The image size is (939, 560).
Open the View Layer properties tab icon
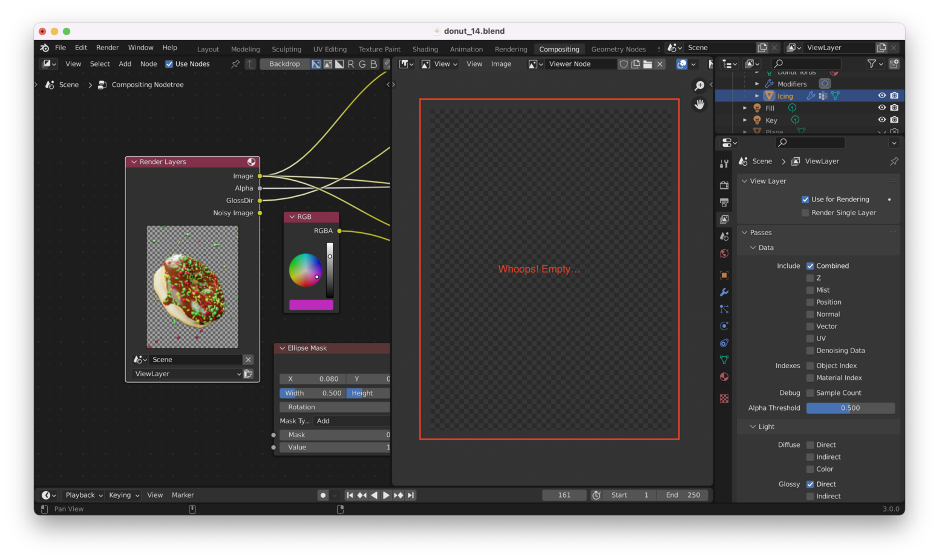click(724, 220)
